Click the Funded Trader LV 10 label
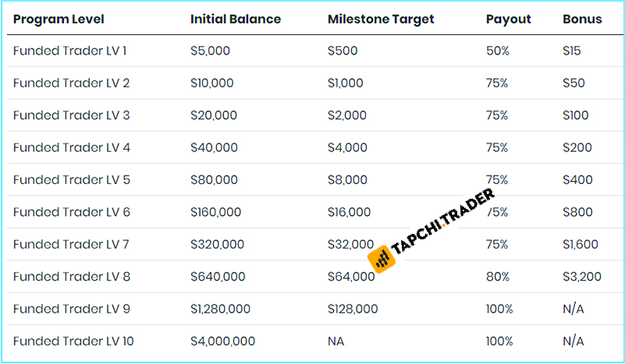This screenshot has height=364, width=625. point(73,341)
